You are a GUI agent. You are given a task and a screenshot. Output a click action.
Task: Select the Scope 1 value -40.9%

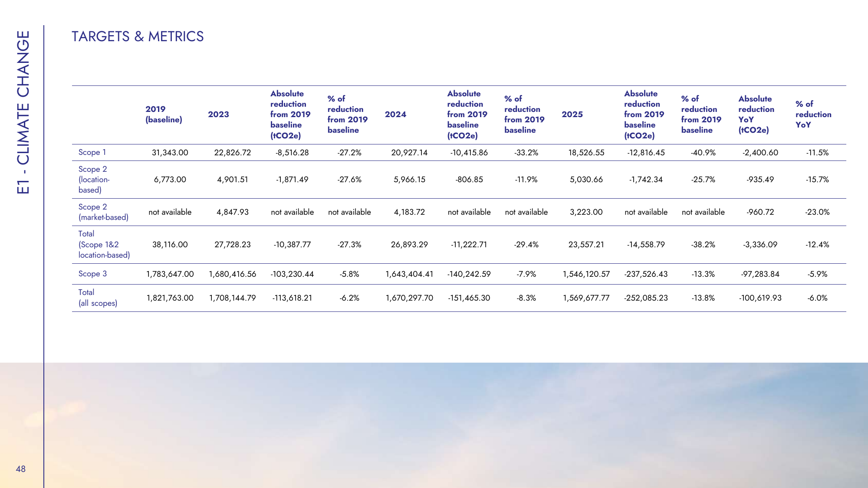[x=703, y=153]
